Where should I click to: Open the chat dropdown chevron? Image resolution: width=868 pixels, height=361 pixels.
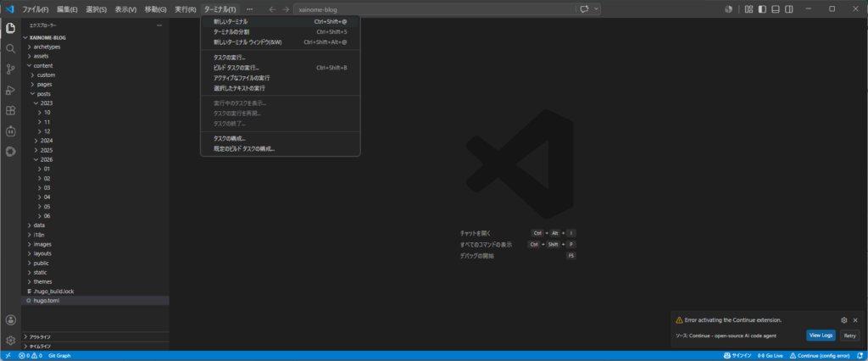pos(596,8)
